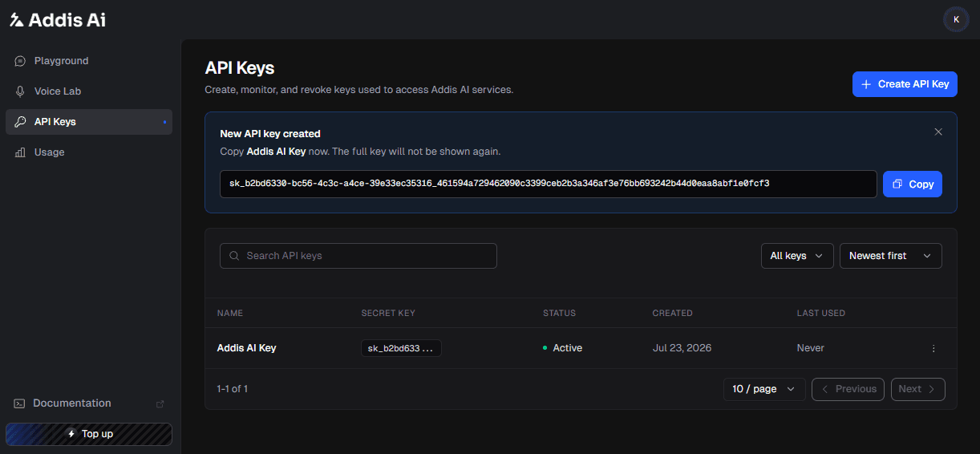This screenshot has height=454, width=980.
Task: Click the 1-1 of 1 count text
Action: coord(233,389)
